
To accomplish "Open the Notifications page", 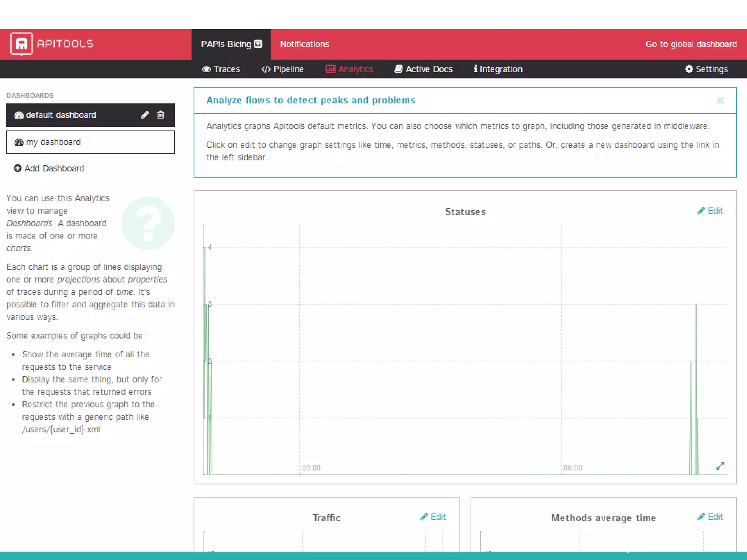I will click(304, 44).
